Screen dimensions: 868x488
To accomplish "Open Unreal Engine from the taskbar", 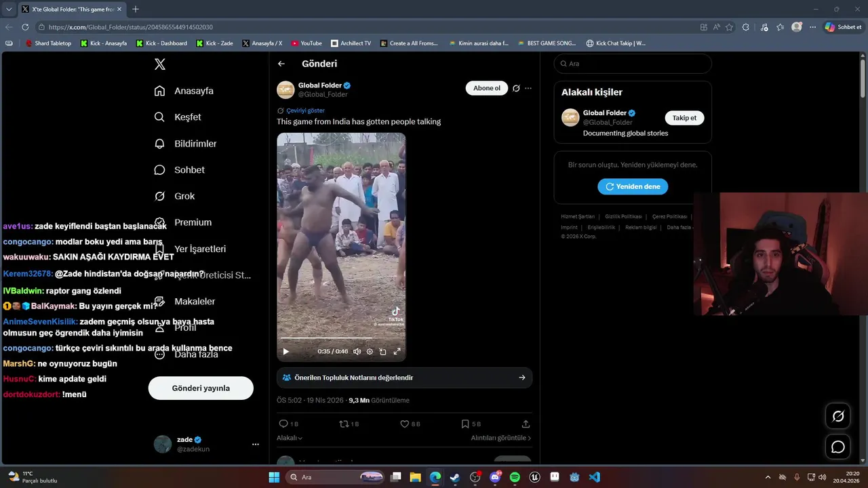I will 535,477.
